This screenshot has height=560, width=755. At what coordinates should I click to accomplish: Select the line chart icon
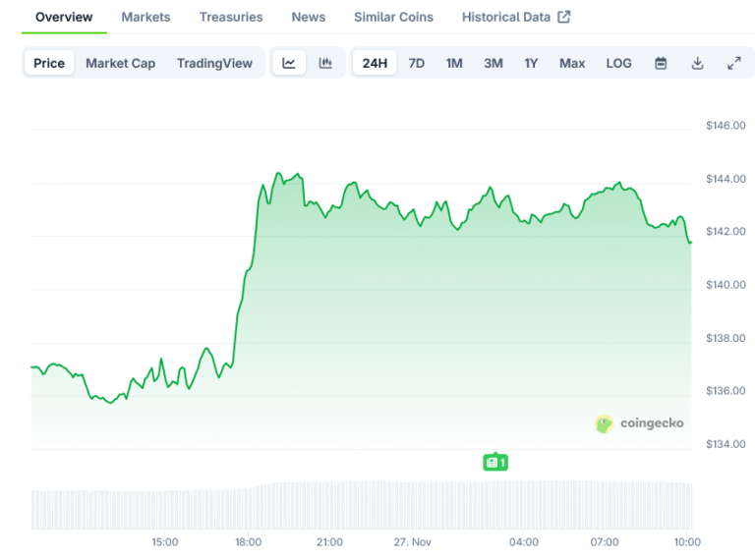click(289, 63)
